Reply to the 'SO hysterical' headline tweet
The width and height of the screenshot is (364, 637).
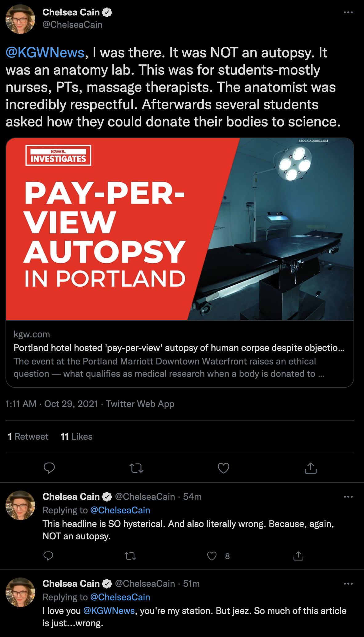coord(48,556)
